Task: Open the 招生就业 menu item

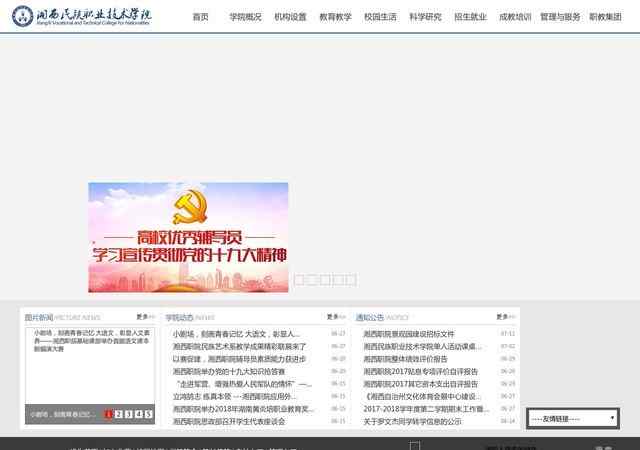Action: [x=470, y=17]
